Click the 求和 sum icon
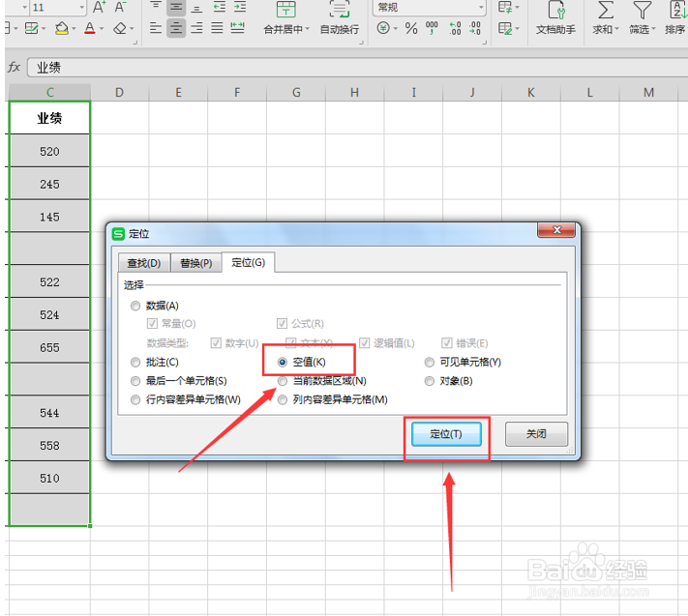688x616 pixels. [x=606, y=10]
